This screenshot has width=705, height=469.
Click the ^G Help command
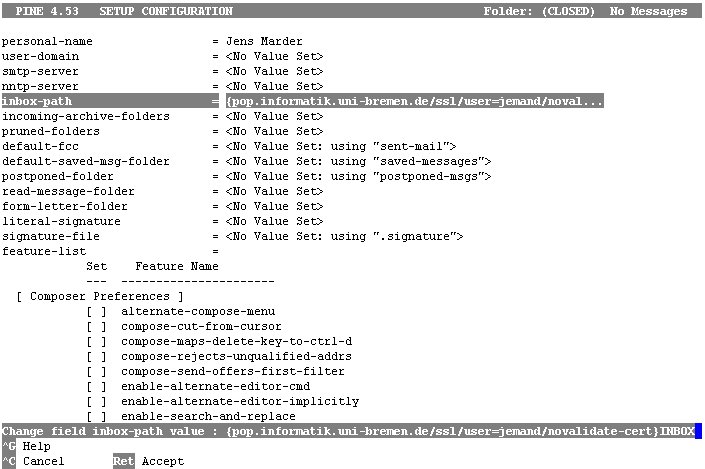coord(27,446)
